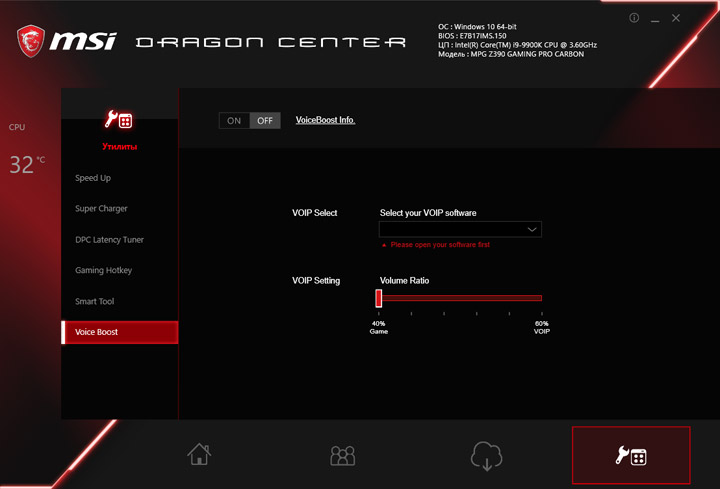Click the middle of the Volume Ratio track
The width and height of the screenshot is (720, 489).
(x=460, y=298)
